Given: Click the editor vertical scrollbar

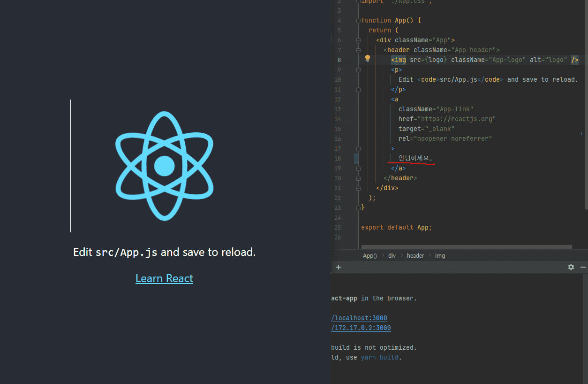Looking at the screenshot, I should (x=586, y=105).
